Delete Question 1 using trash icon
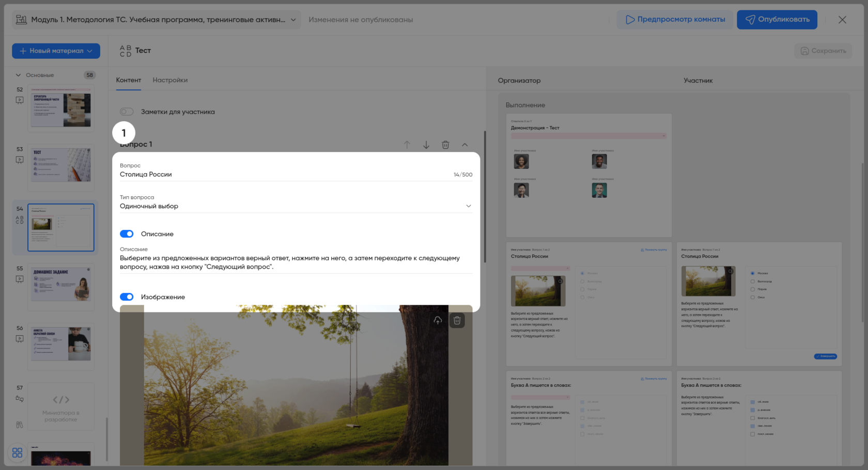 445,145
